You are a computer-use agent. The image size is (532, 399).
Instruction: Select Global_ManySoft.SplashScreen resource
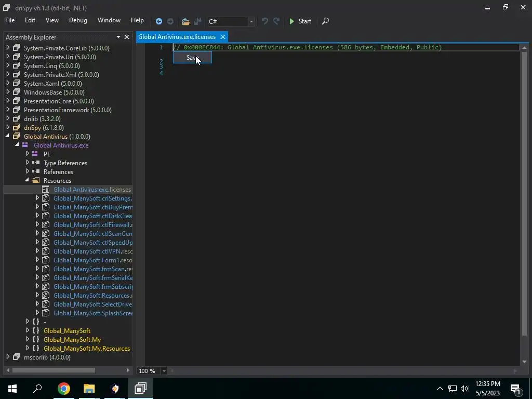[x=92, y=313]
